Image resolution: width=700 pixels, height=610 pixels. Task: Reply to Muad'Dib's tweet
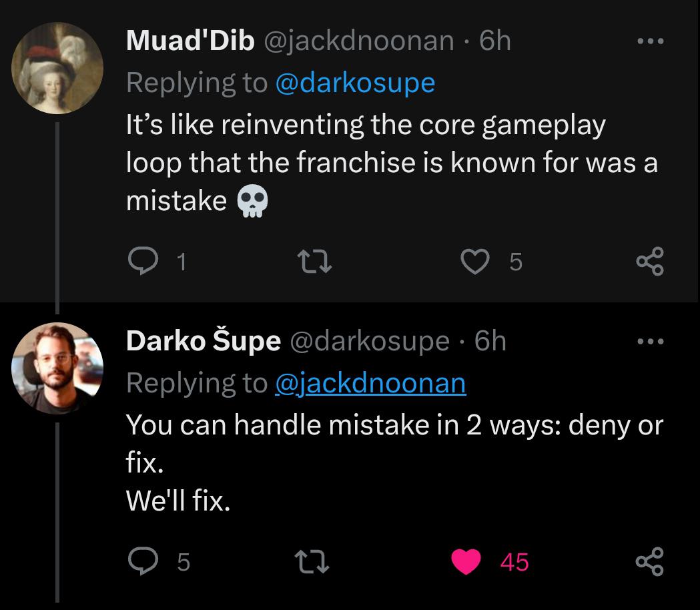[x=141, y=262]
